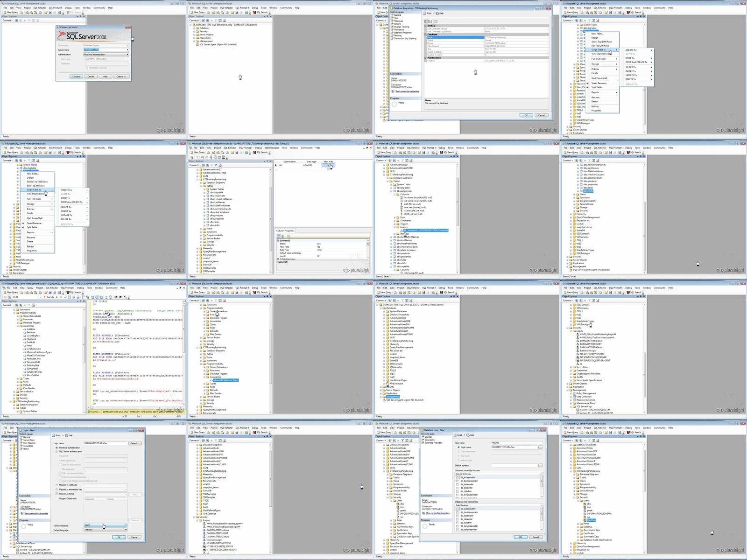Open Default language dropdown in Login - New
Image resolution: width=747 pixels, height=560 pixels.
(x=126, y=530)
